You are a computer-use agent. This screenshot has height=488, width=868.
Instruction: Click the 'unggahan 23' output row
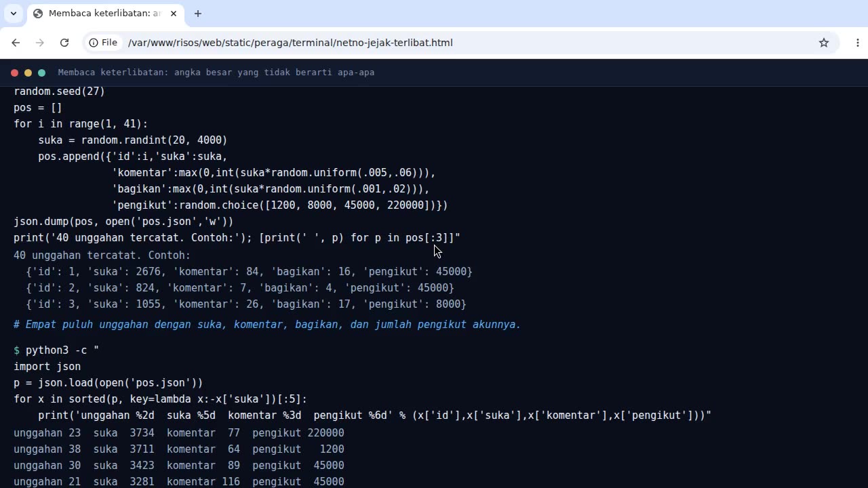[x=179, y=433]
